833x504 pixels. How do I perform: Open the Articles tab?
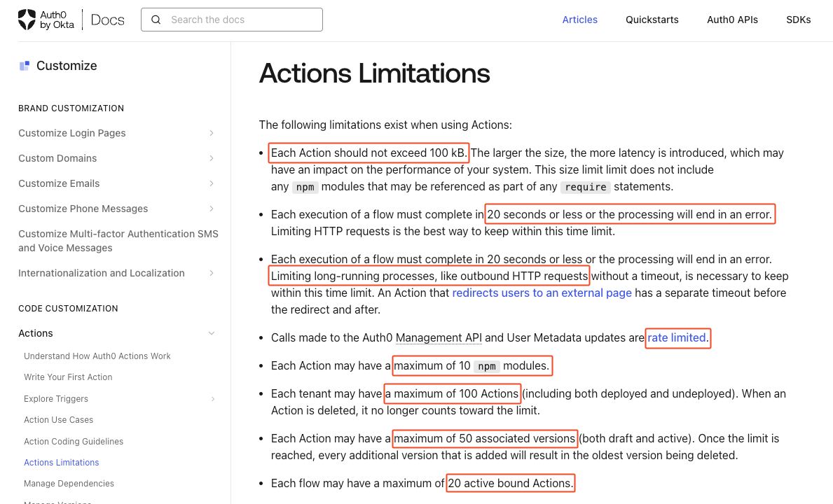(579, 20)
